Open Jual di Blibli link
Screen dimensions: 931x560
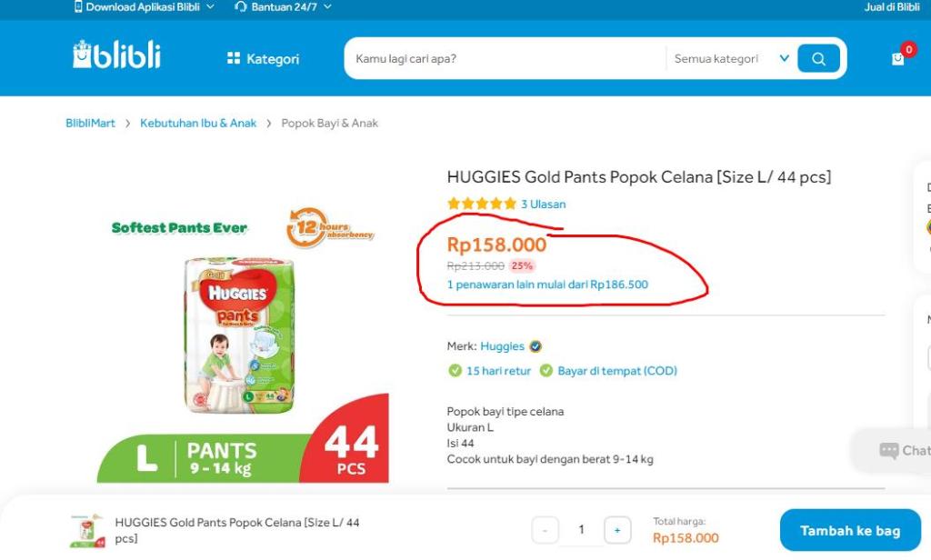click(x=892, y=7)
